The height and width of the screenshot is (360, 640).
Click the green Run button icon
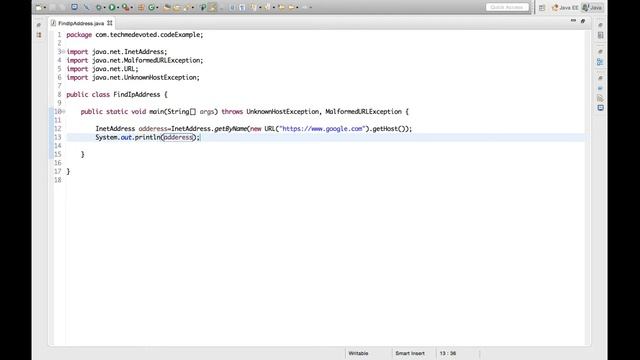[x=112, y=7]
